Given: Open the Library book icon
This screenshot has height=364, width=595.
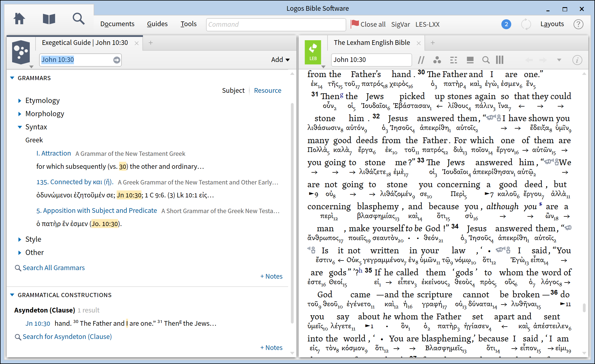Looking at the screenshot, I should [x=49, y=19].
